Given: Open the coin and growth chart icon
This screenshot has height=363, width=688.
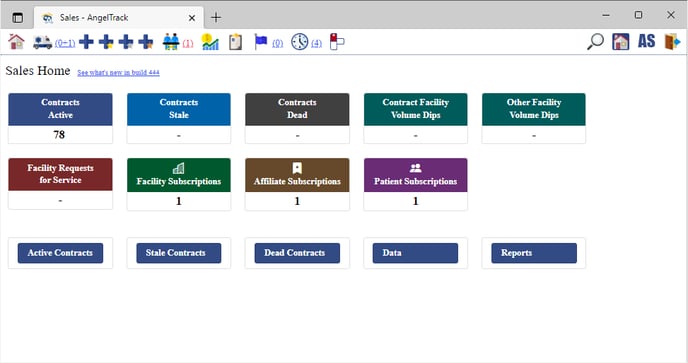Looking at the screenshot, I should (x=210, y=42).
